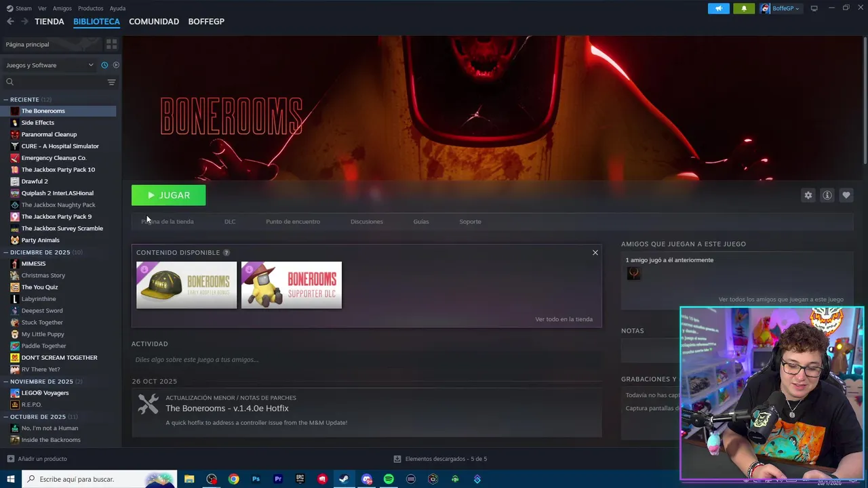Open Epic Games launcher from taskbar
This screenshot has width=868, height=488.
(x=300, y=479)
